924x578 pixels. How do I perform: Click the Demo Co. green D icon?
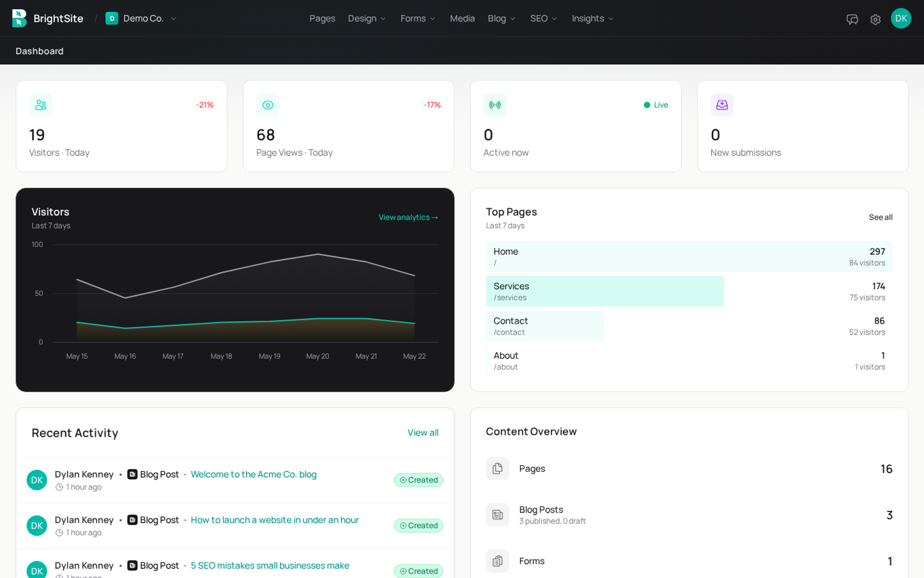(x=112, y=18)
